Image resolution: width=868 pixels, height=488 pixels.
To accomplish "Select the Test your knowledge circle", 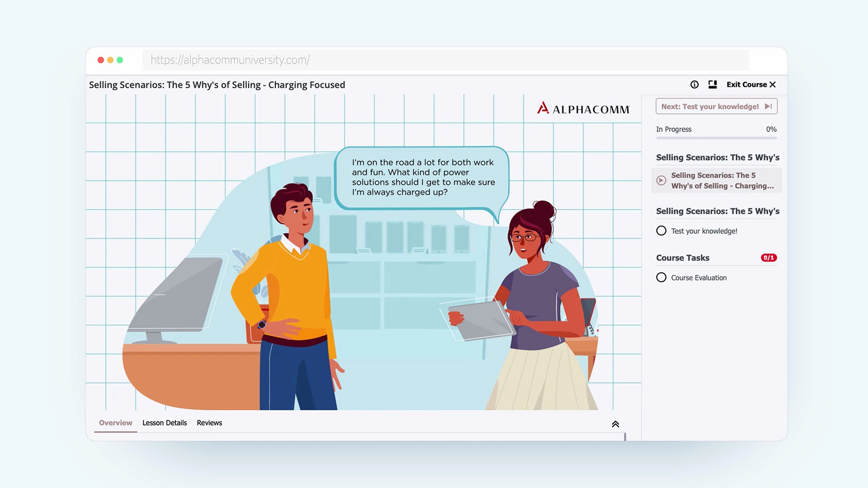I will click(x=661, y=231).
